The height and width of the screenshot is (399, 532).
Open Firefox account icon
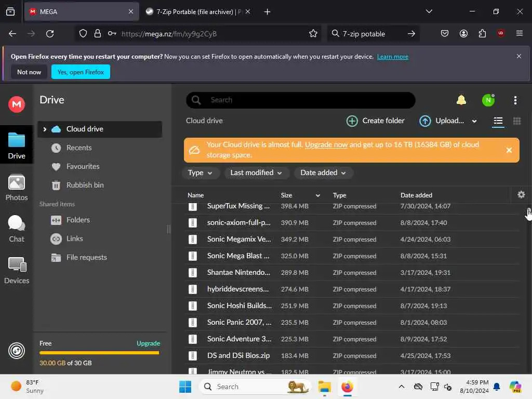click(x=463, y=34)
